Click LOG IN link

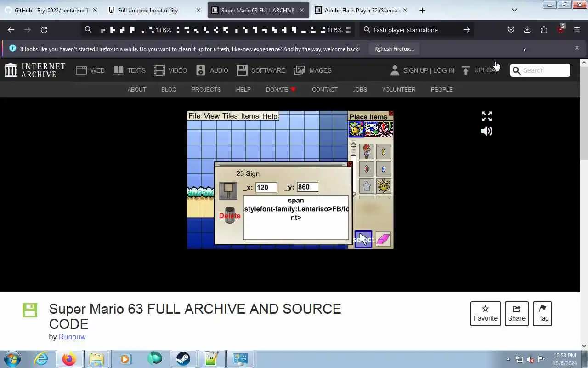coord(443,70)
